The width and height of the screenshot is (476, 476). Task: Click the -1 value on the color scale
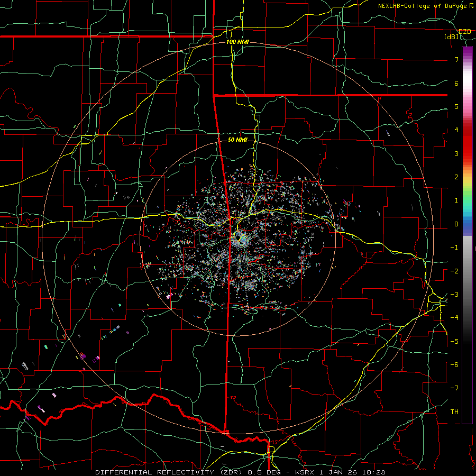[454, 248]
